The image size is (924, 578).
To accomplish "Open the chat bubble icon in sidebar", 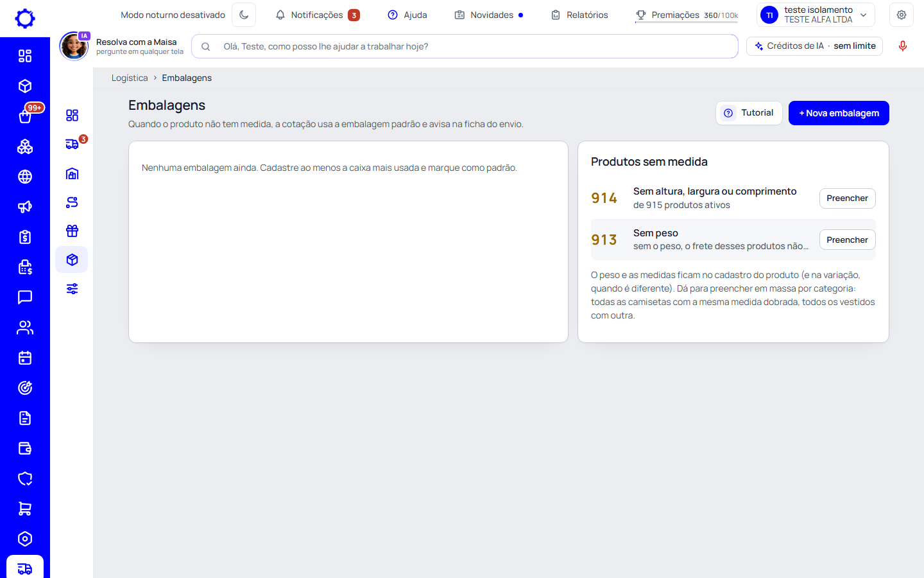I will tap(25, 297).
